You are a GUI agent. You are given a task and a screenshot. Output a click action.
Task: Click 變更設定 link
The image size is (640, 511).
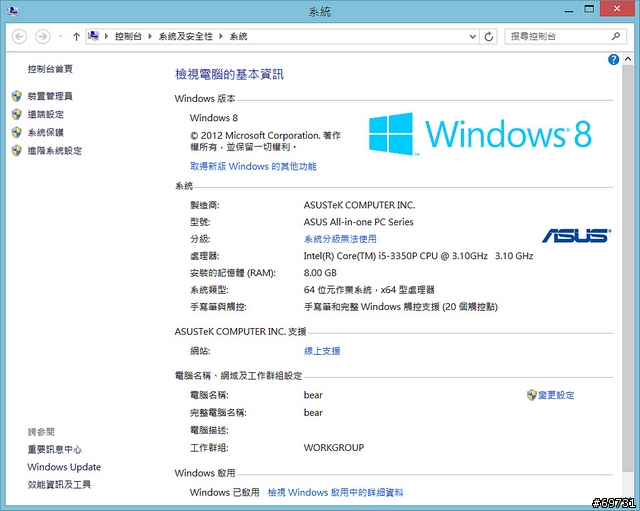[556, 395]
